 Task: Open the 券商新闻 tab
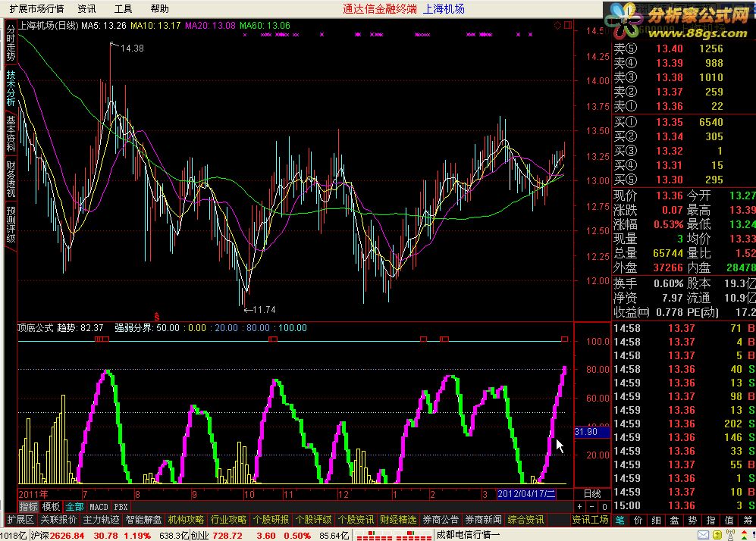coord(483,520)
